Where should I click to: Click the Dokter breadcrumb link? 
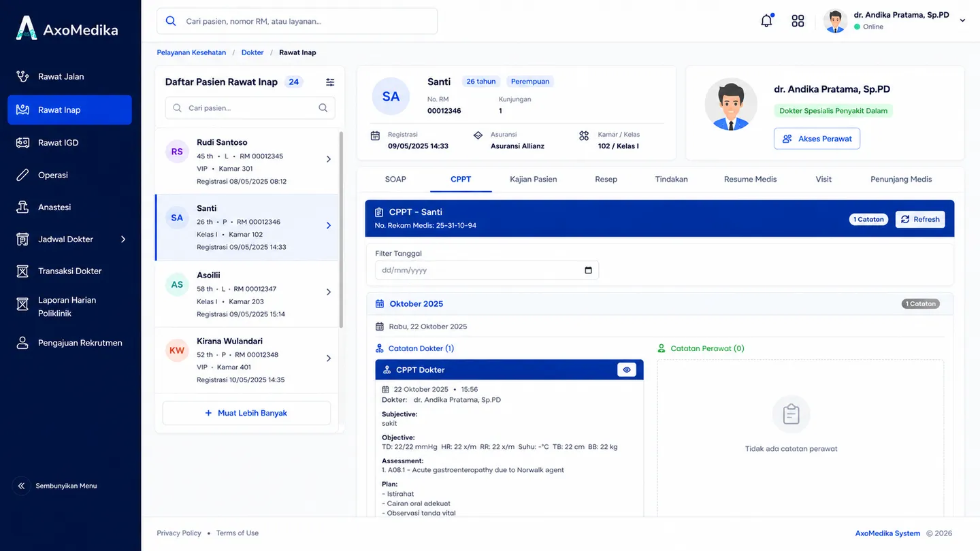coord(252,52)
